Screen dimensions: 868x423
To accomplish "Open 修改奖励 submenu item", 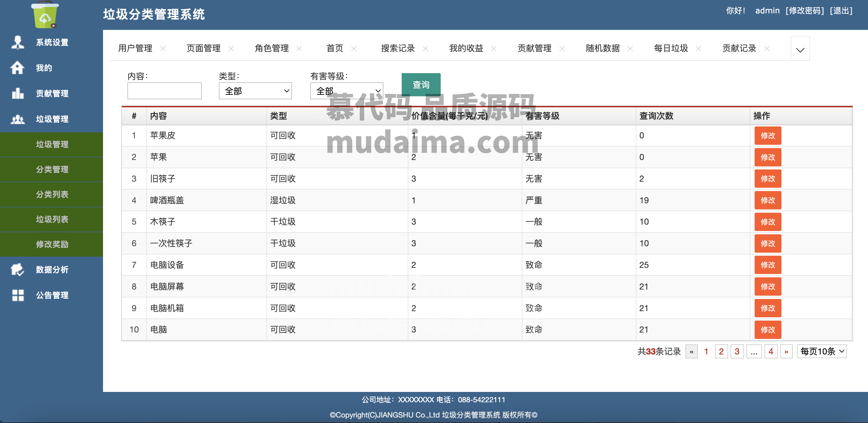I will 52,244.
